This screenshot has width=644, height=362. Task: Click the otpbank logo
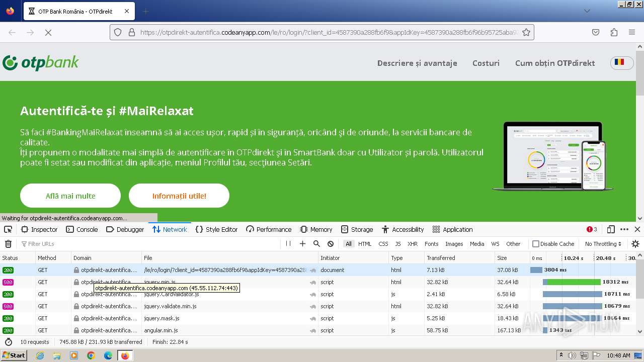(x=41, y=63)
